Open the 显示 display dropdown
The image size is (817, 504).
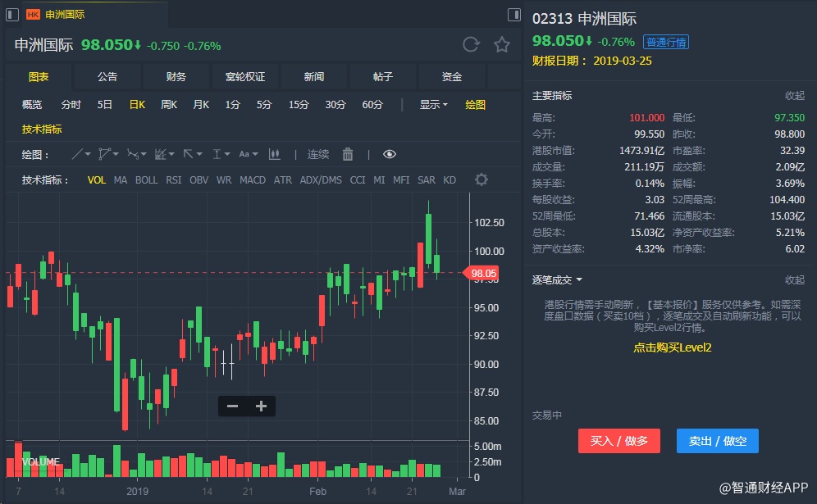click(x=434, y=105)
